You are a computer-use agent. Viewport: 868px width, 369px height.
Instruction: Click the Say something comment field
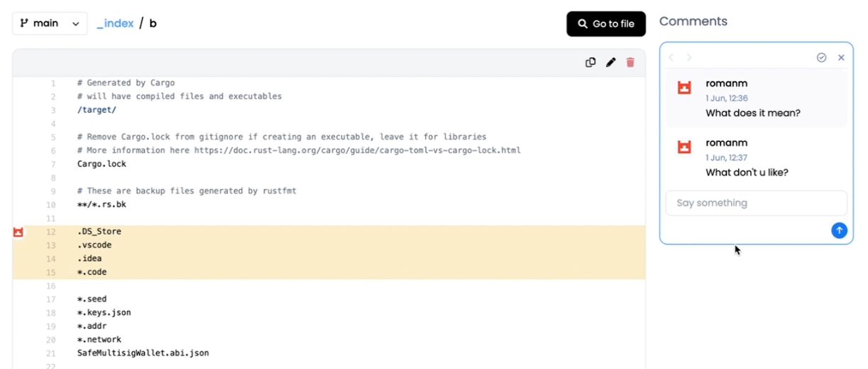click(755, 203)
